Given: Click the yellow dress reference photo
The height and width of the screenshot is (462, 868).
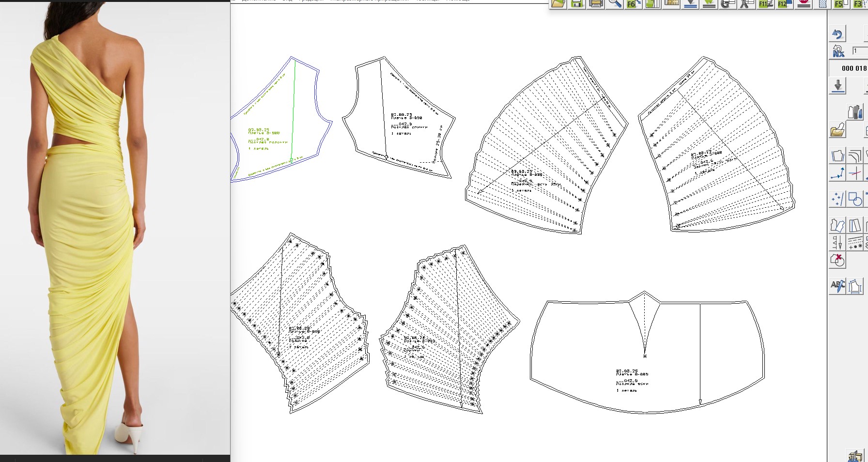Looking at the screenshot, I should tap(115, 229).
